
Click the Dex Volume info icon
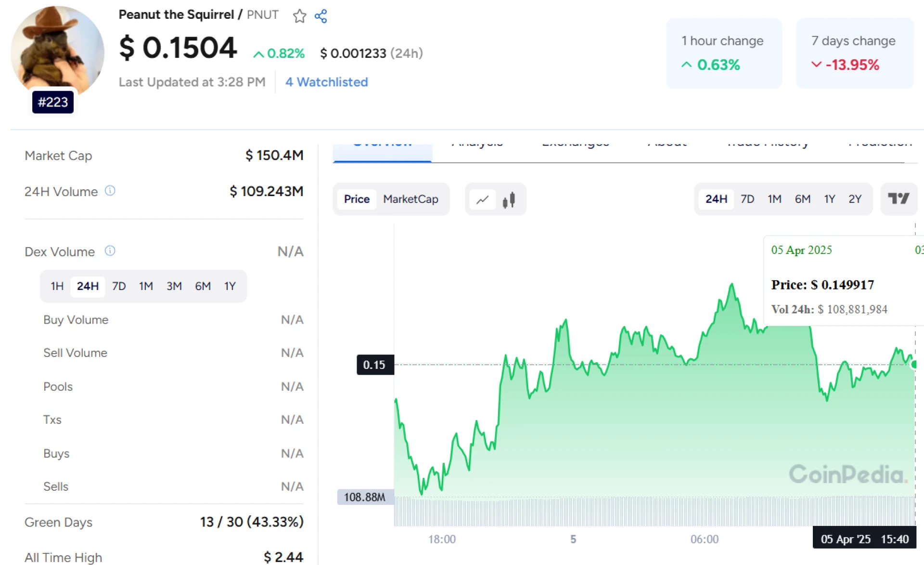[x=110, y=251]
